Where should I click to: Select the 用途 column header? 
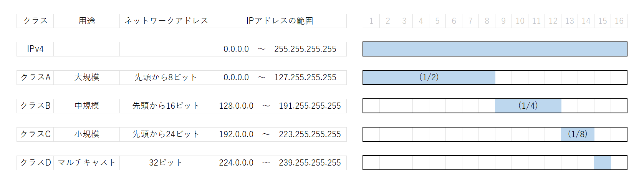tap(87, 21)
